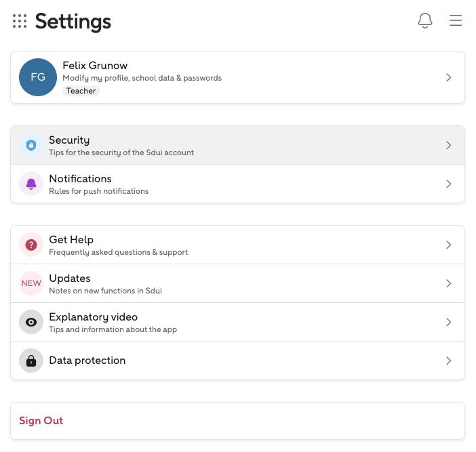Expand the Notifications row chevron
The image size is (476, 452).
(449, 184)
